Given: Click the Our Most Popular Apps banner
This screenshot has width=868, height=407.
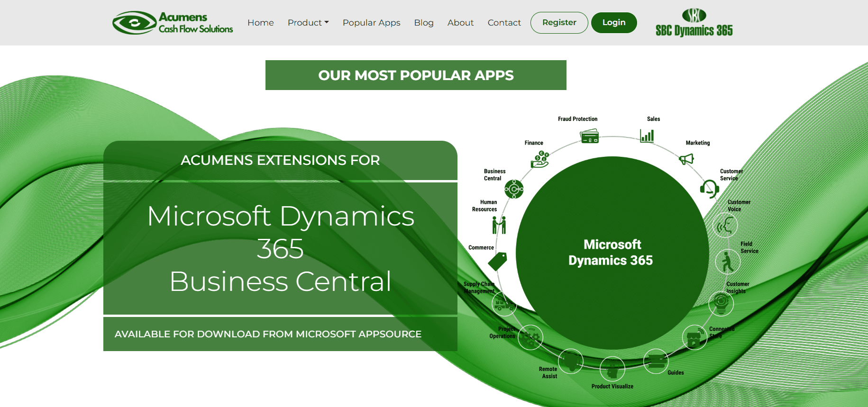Looking at the screenshot, I should coord(416,75).
